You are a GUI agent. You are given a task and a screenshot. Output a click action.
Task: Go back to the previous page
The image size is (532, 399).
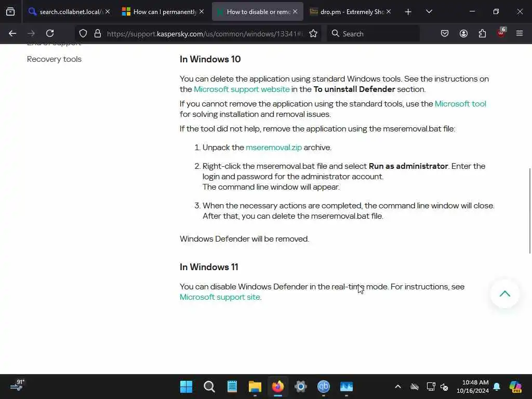pyautogui.click(x=12, y=33)
